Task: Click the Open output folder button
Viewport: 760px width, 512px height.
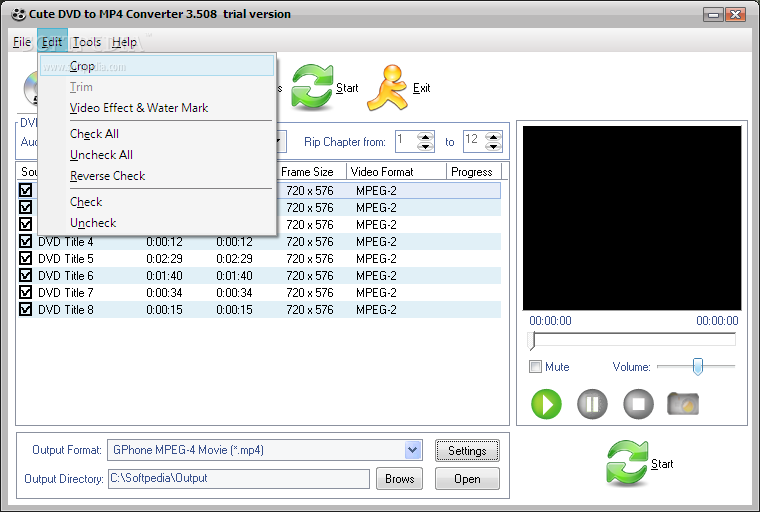Action: [x=467, y=479]
